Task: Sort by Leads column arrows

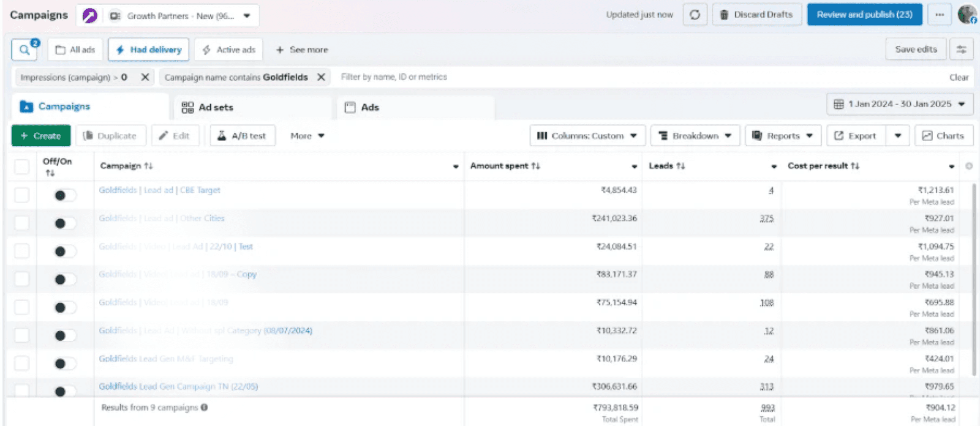Action: coord(681,166)
